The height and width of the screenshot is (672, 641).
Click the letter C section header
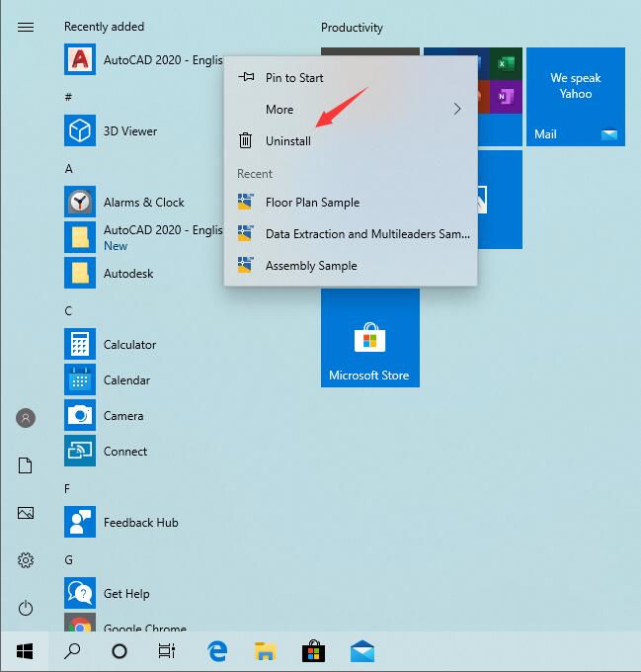68,310
